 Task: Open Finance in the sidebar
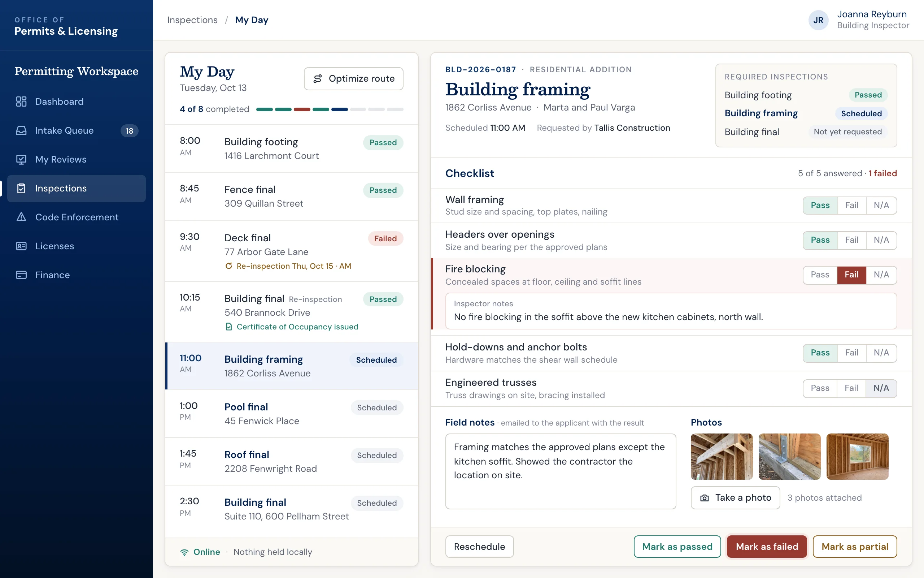tap(77, 275)
